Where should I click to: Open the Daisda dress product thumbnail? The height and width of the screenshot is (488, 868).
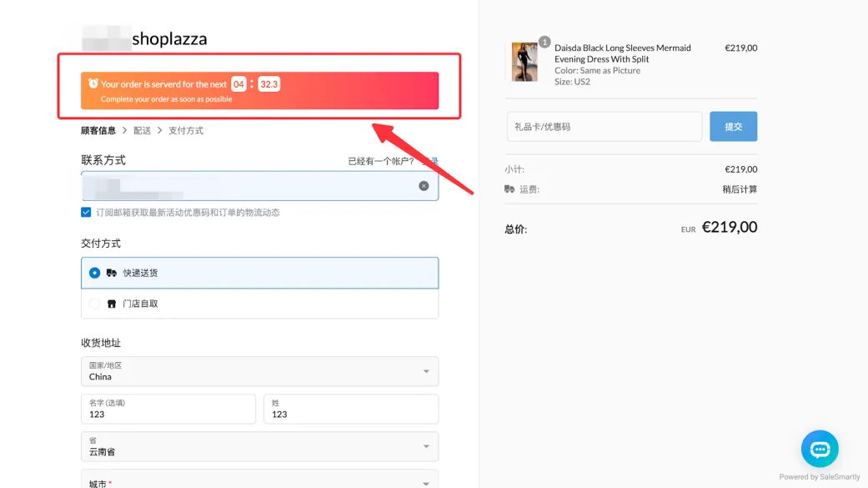coord(524,62)
